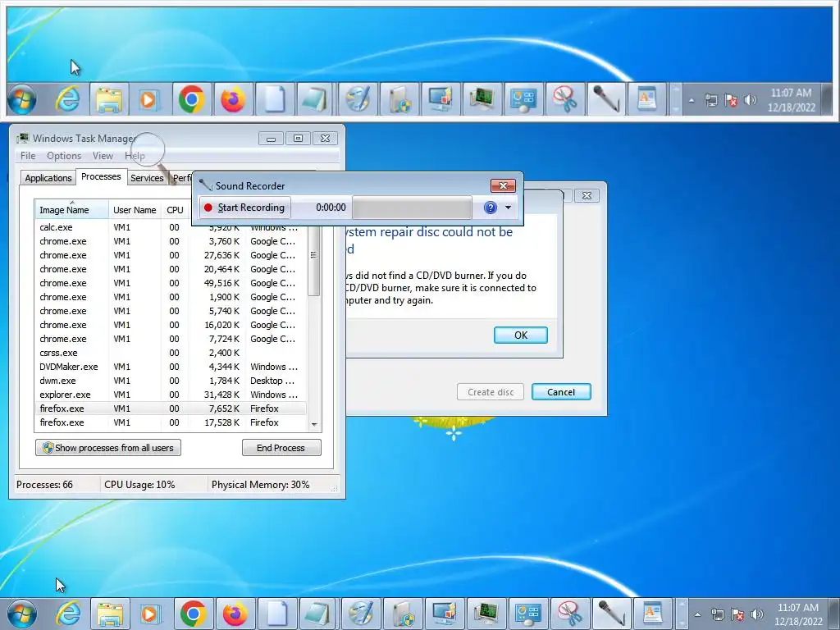This screenshot has width=840, height=630.
Task: Sort by the Image Name column header
Action: click(x=72, y=210)
